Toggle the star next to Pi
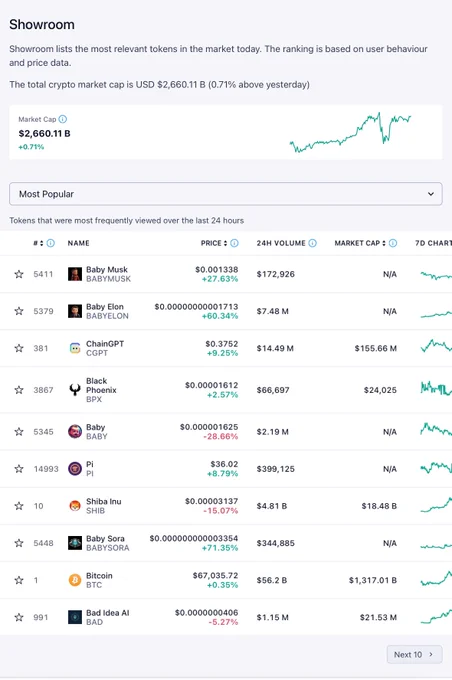 (x=19, y=469)
